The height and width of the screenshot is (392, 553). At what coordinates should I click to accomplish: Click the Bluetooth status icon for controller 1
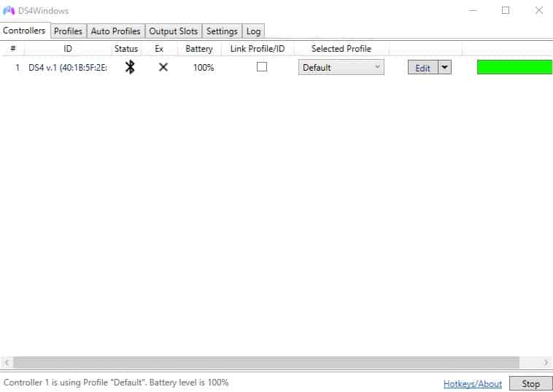point(130,67)
